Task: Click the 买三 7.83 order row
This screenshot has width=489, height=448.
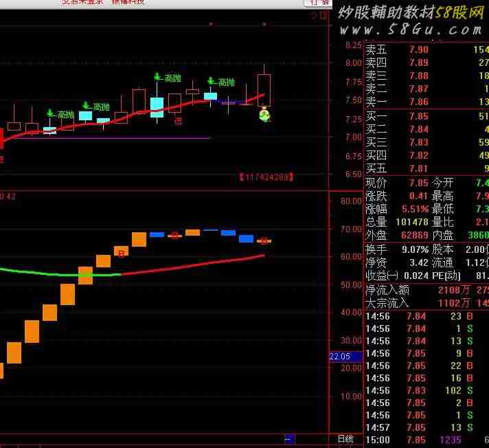Action: (x=427, y=142)
